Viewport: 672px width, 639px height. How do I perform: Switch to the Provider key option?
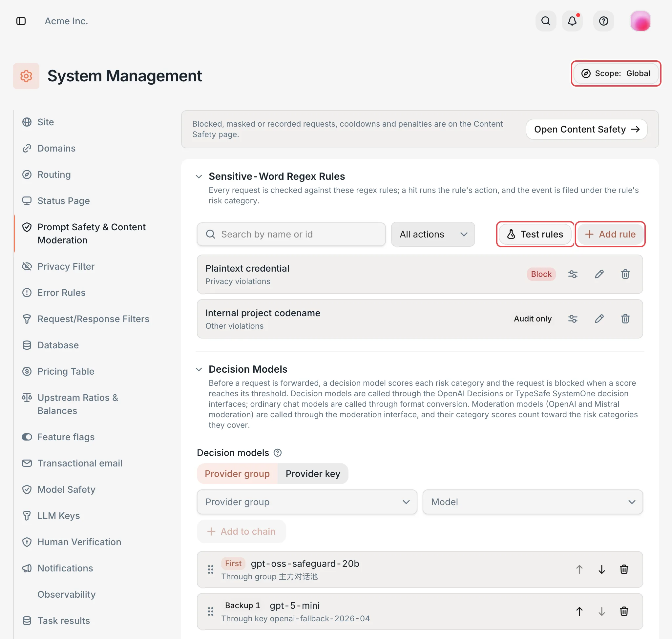(313, 474)
